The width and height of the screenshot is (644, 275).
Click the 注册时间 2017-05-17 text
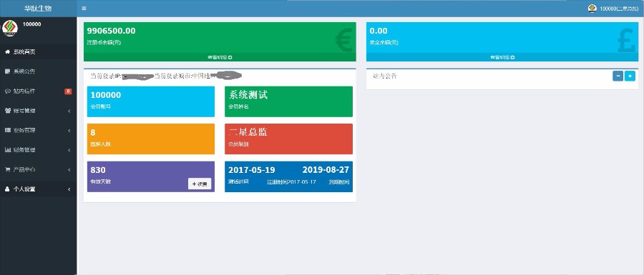(x=292, y=182)
